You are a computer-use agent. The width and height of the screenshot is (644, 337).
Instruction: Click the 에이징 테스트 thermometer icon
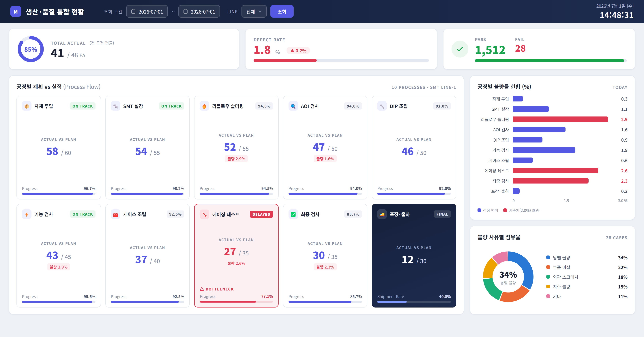[204, 214]
